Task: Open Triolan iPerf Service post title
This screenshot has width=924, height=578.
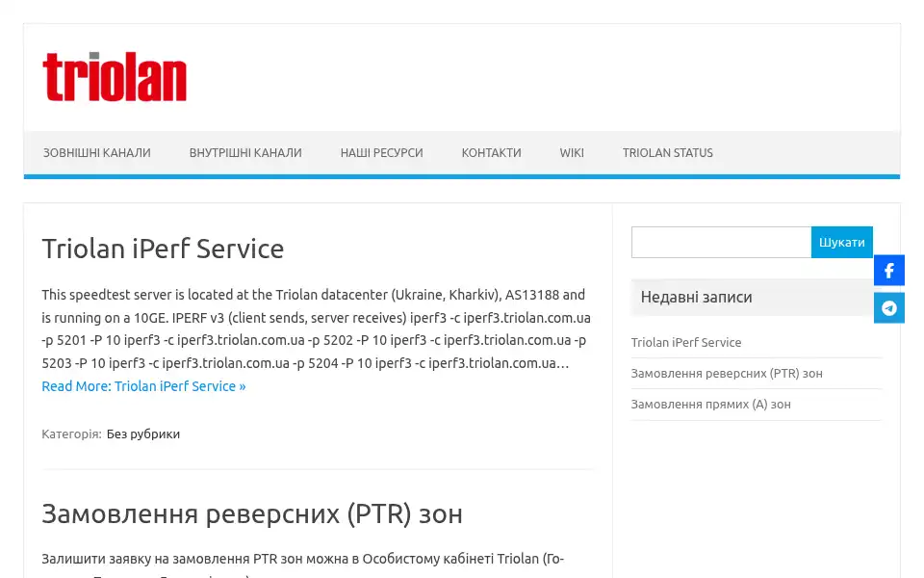Action: tap(163, 249)
